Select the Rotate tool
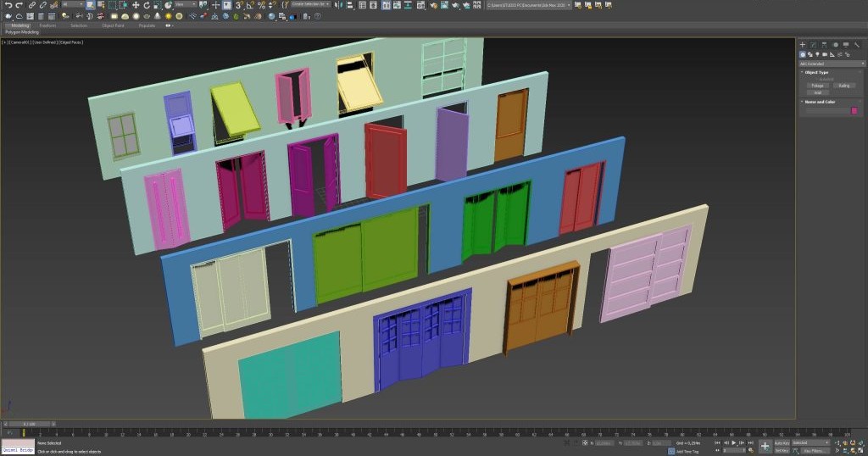This screenshot has width=868, height=456. [147, 5]
